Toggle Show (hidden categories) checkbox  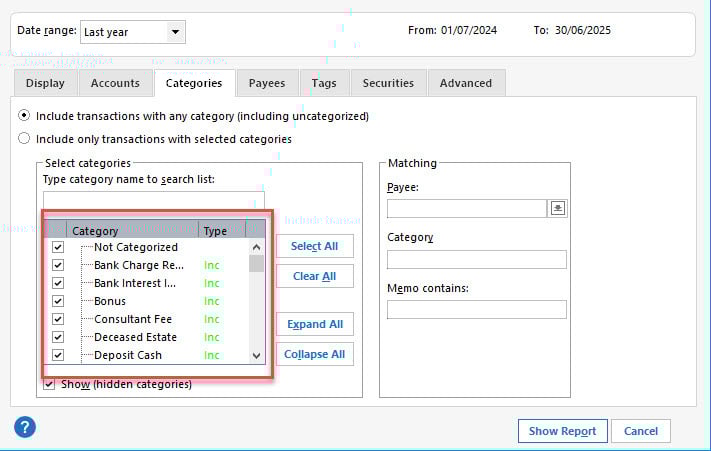[49, 384]
